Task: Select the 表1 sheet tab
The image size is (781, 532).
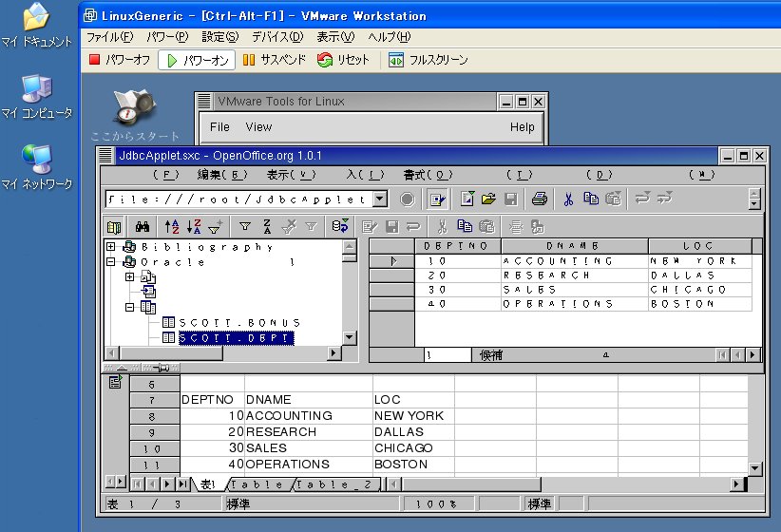Action: [x=208, y=484]
